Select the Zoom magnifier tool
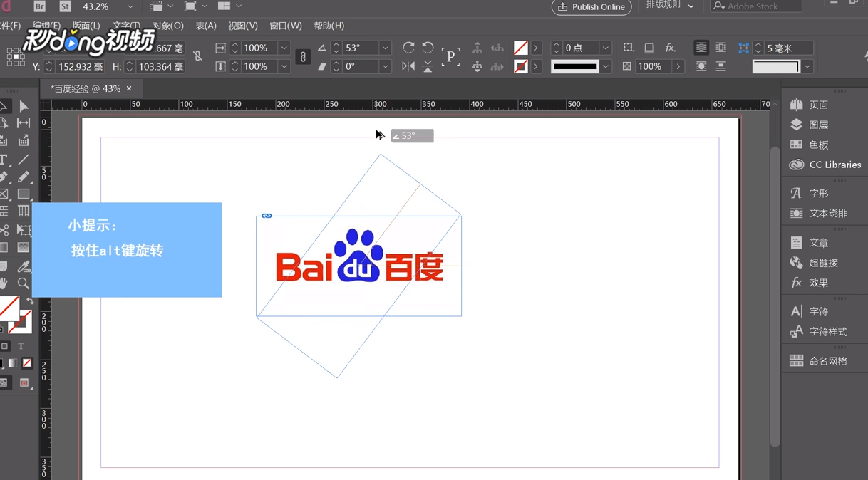868x480 pixels. coord(24,283)
